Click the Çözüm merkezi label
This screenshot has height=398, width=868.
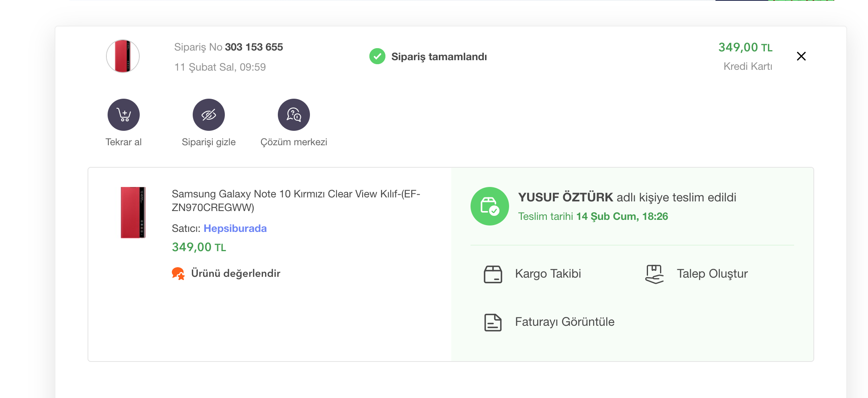(x=294, y=142)
